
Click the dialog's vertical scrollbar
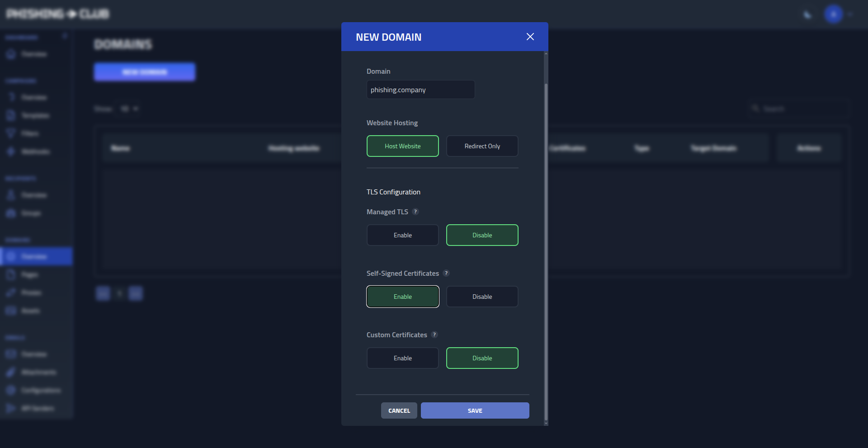coord(546,251)
